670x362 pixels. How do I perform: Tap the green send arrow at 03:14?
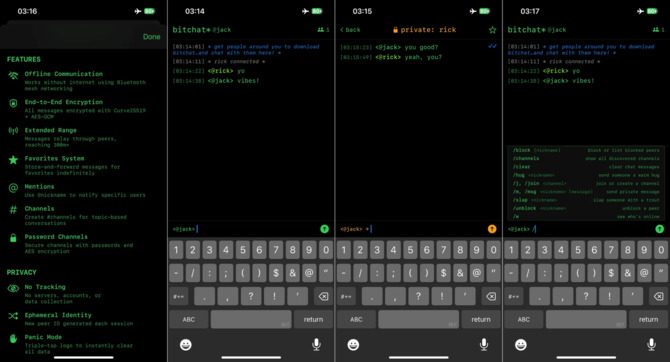pyautogui.click(x=324, y=229)
